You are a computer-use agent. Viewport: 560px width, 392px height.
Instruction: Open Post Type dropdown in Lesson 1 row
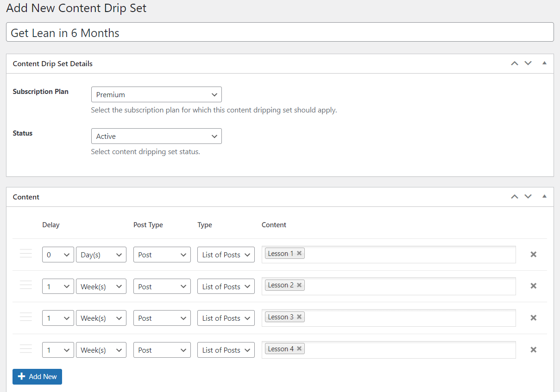pyautogui.click(x=162, y=255)
